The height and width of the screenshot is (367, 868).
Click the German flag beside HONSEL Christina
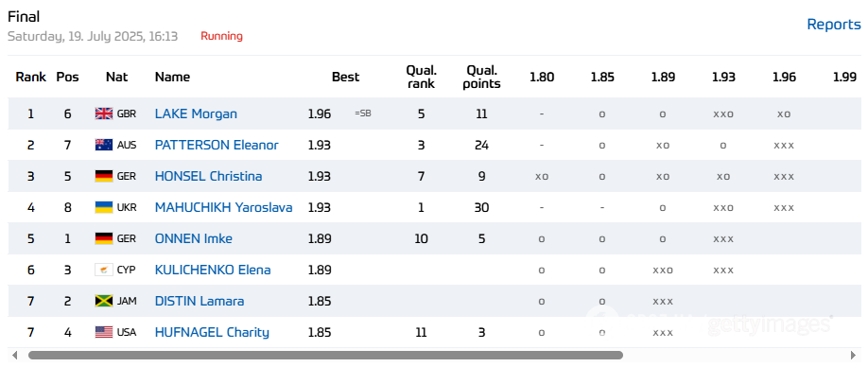(x=103, y=177)
